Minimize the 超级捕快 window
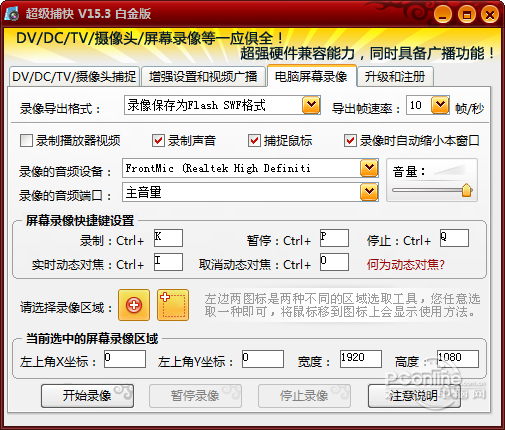This screenshot has height=430, width=505. (443, 15)
